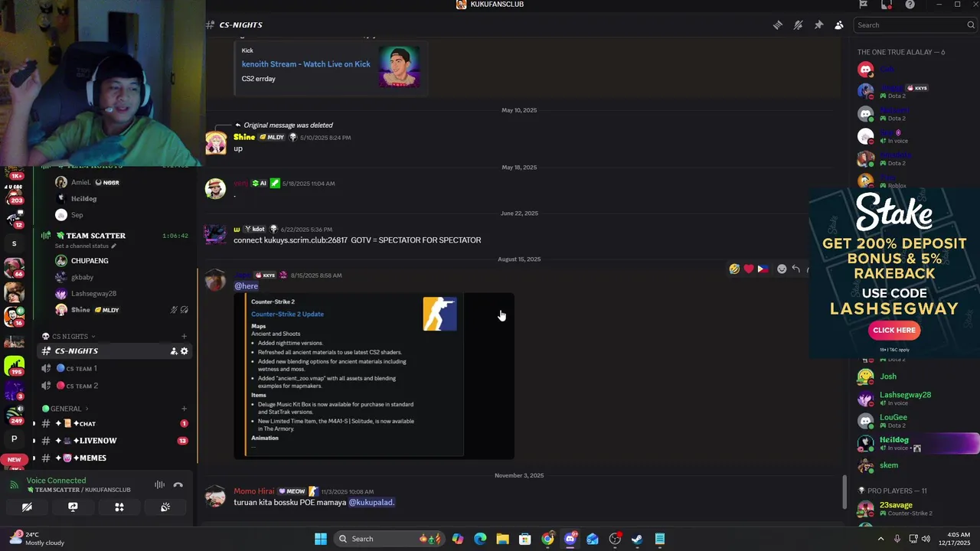Add channel to GENERAL category
Image resolution: width=980 pixels, height=551 pixels.
(184, 409)
